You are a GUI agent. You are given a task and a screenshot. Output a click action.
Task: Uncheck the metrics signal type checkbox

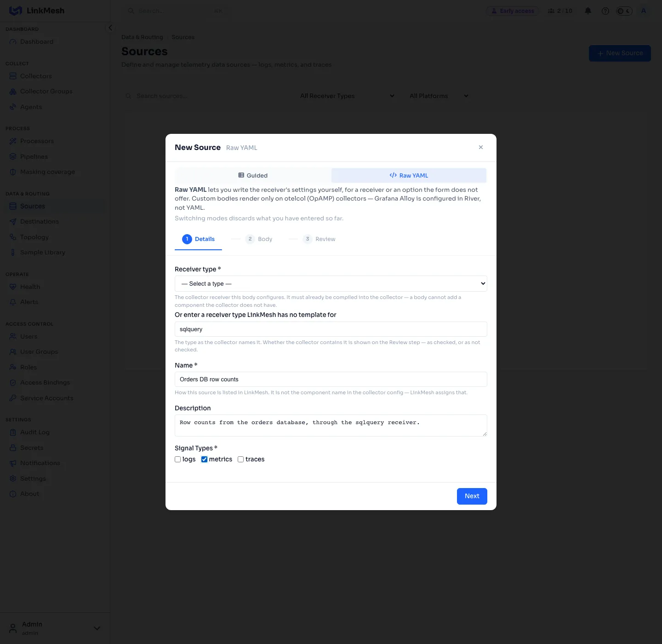pyautogui.click(x=204, y=459)
